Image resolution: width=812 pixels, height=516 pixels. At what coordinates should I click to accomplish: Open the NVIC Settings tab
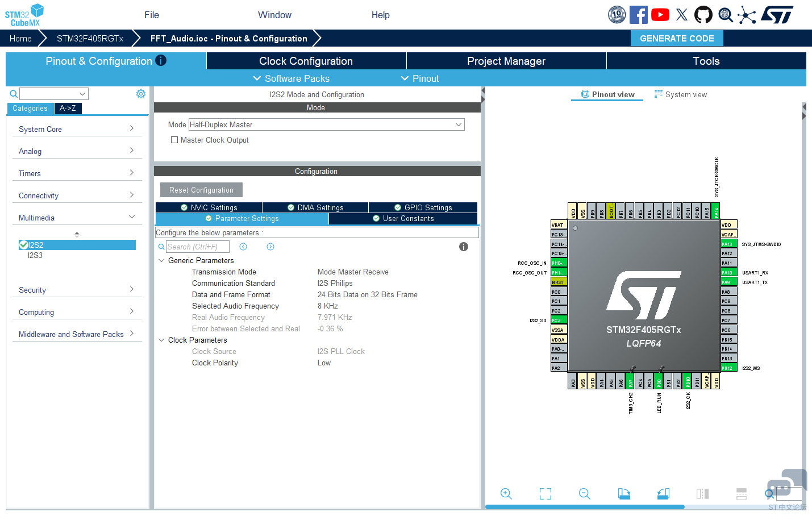click(209, 207)
